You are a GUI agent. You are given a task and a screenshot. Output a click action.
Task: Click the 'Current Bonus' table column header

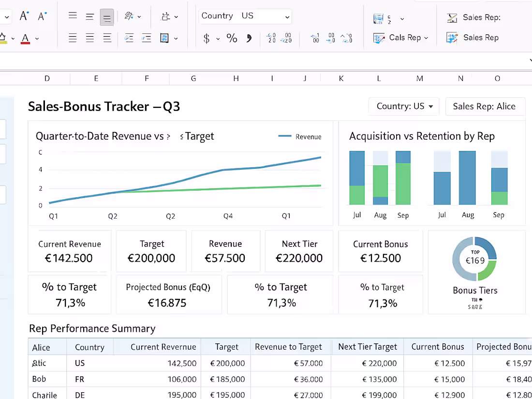pos(438,347)
